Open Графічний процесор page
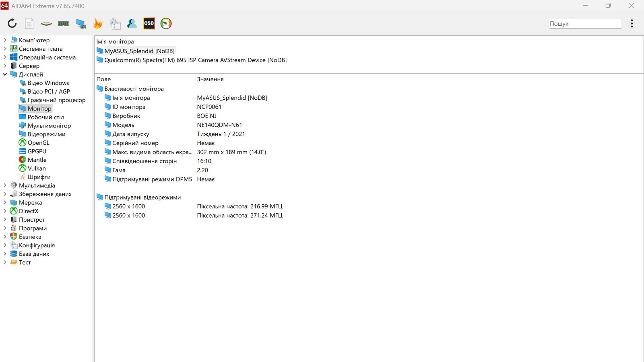The height and width of the screenshot is (362, 644). pyautogui.click(x=56, y=100)
